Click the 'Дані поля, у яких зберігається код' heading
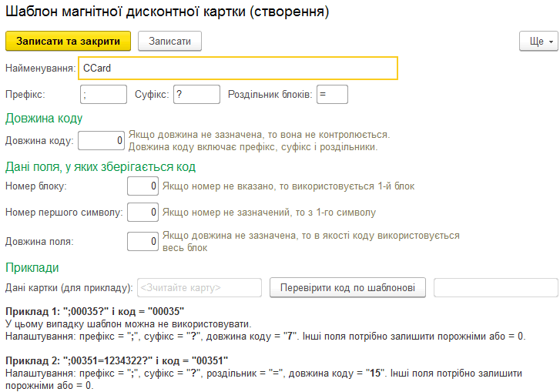This screenshot has height=392, width=560. [100, 166]
